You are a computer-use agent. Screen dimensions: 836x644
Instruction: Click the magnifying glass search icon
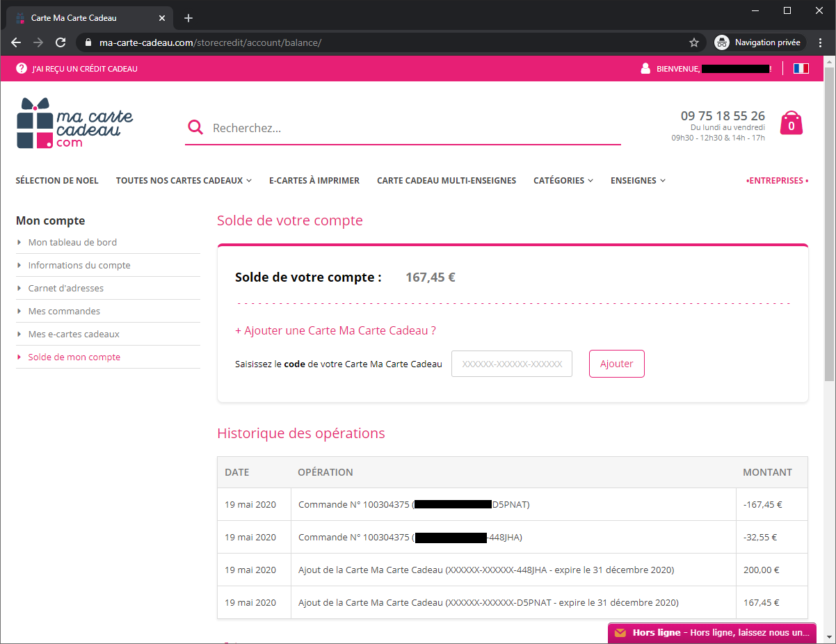[x=196, y=127]
